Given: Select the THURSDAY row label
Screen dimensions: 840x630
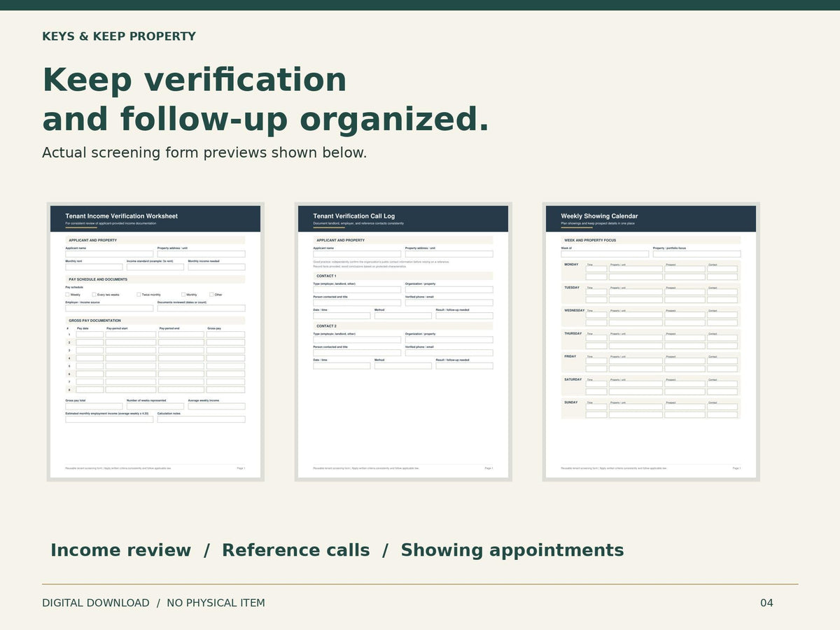Looking at the screenshot, I should pyautogui.click(x=573, y=333).
